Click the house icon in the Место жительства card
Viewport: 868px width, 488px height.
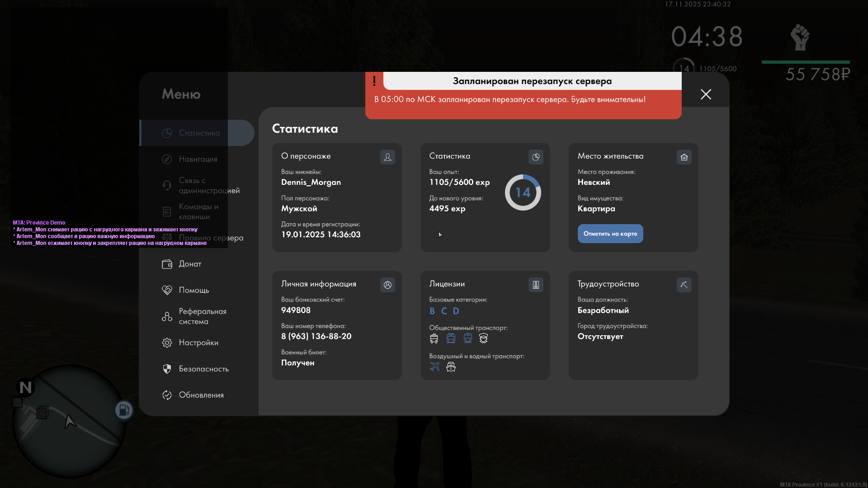pos(684,157)
